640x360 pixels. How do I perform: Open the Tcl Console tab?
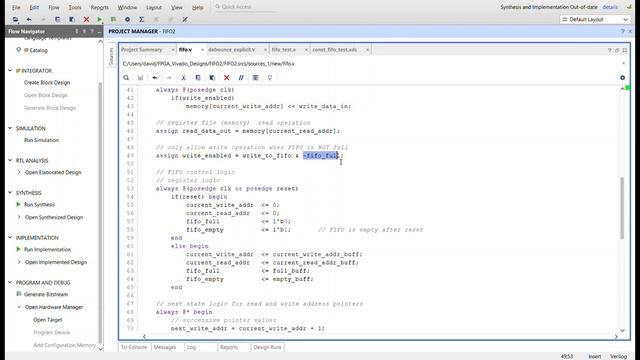pos(134,347)
